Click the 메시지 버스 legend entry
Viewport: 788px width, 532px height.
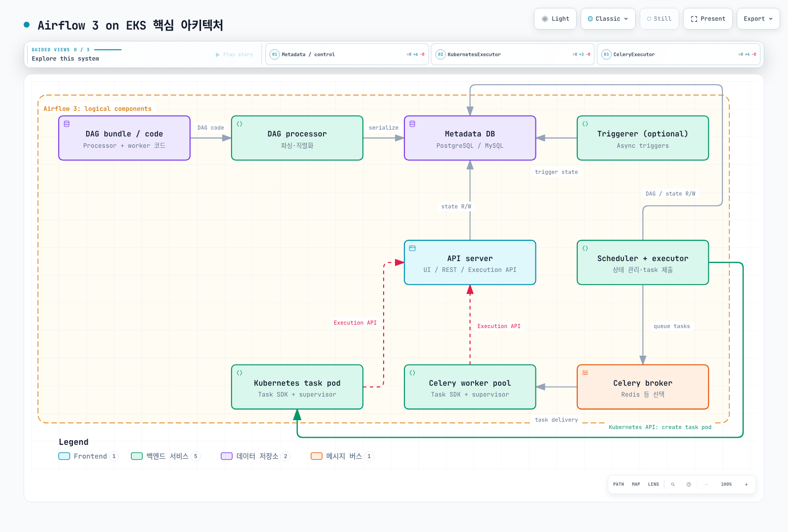click(342, 456)
